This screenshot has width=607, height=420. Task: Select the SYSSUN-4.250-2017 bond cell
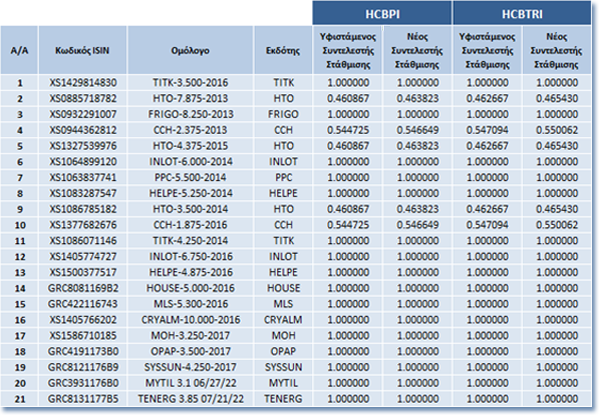pos(189,367)
